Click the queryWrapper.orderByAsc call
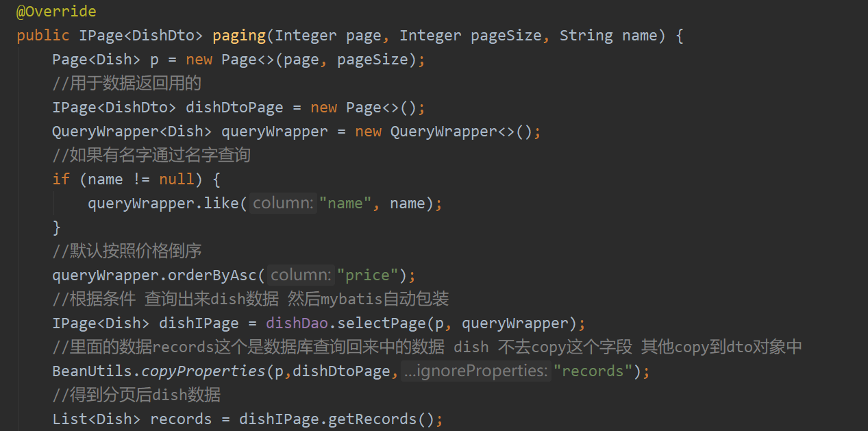 (x=158, y=275)
